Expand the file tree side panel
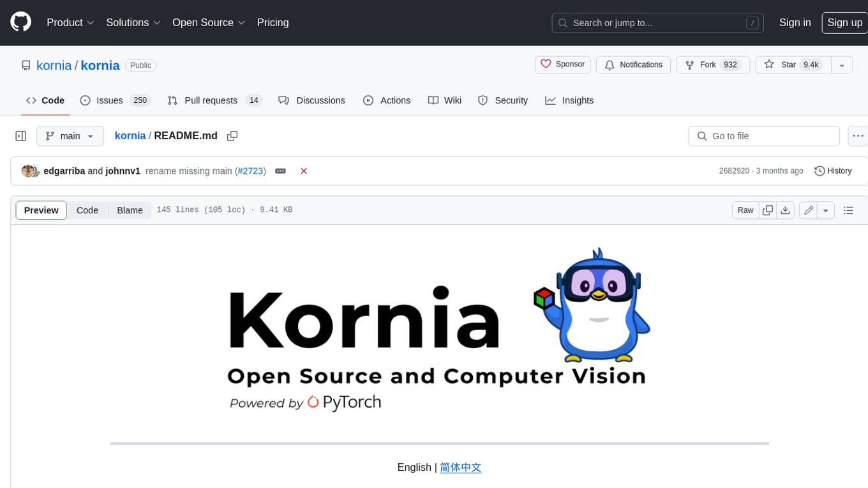This screenshot has height=488, width=868. point(21,136)
